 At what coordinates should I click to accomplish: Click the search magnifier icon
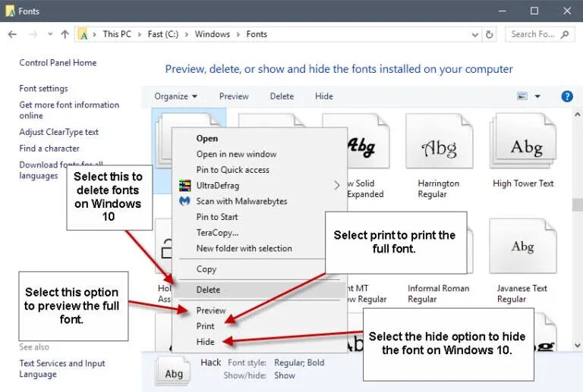click(565, 35)
